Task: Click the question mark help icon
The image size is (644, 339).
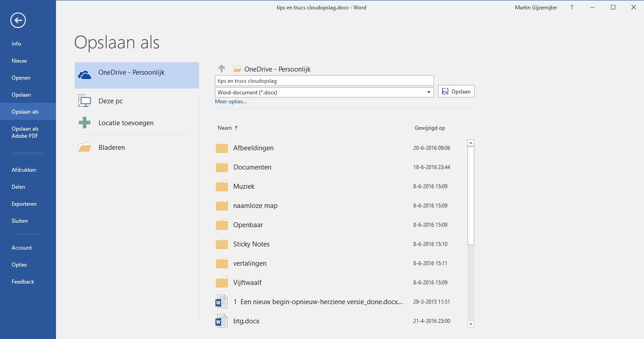Action: click(x=572, y=8)
